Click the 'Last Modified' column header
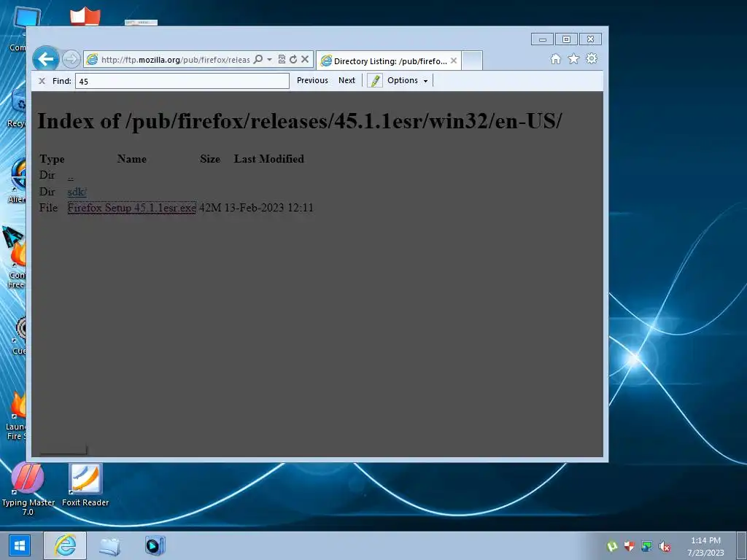 point(268,159)
